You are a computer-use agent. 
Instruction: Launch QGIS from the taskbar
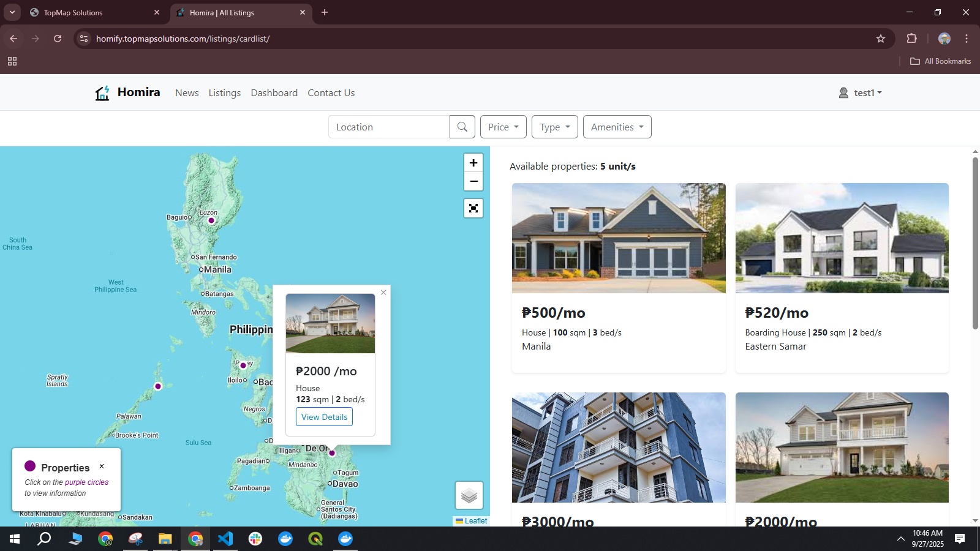click(315, 539)
